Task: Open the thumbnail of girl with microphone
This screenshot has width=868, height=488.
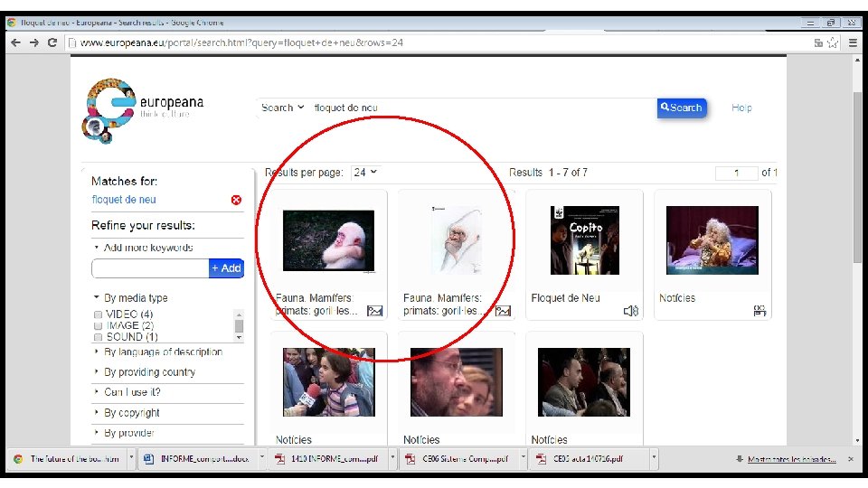Action: (329, 382)
